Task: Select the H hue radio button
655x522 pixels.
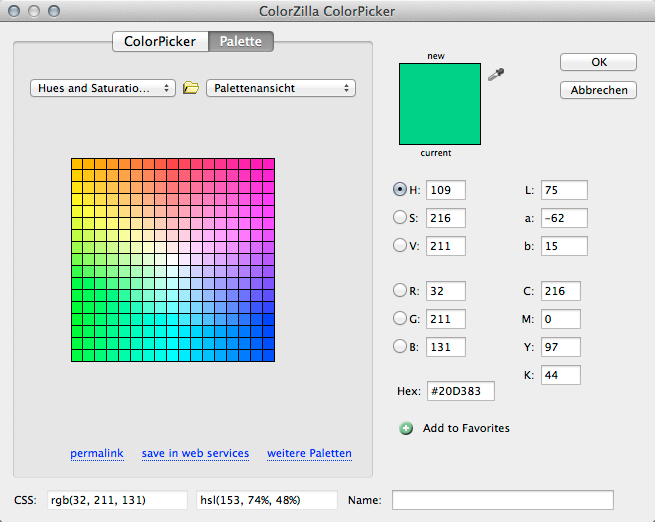Action: point(402,189)
